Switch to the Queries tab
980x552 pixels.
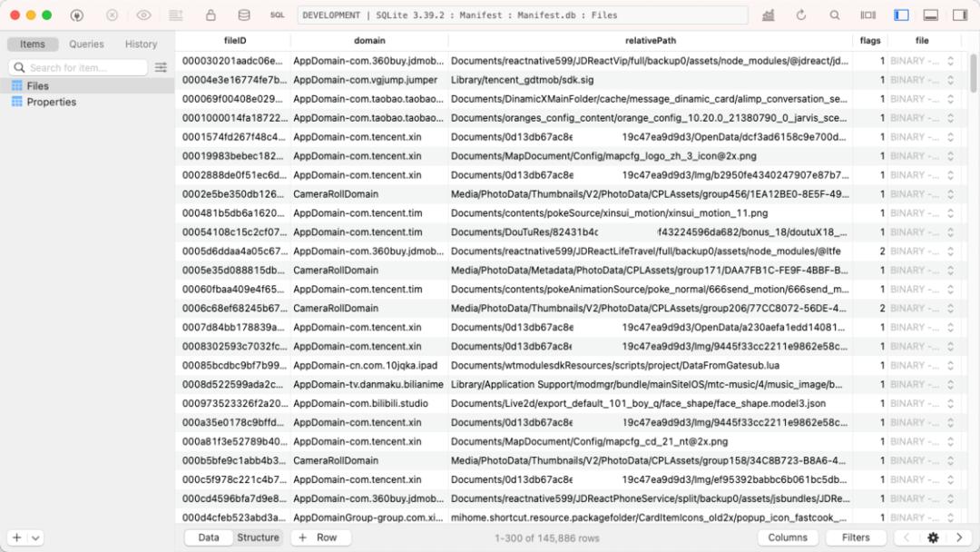[x=86, y=44]
